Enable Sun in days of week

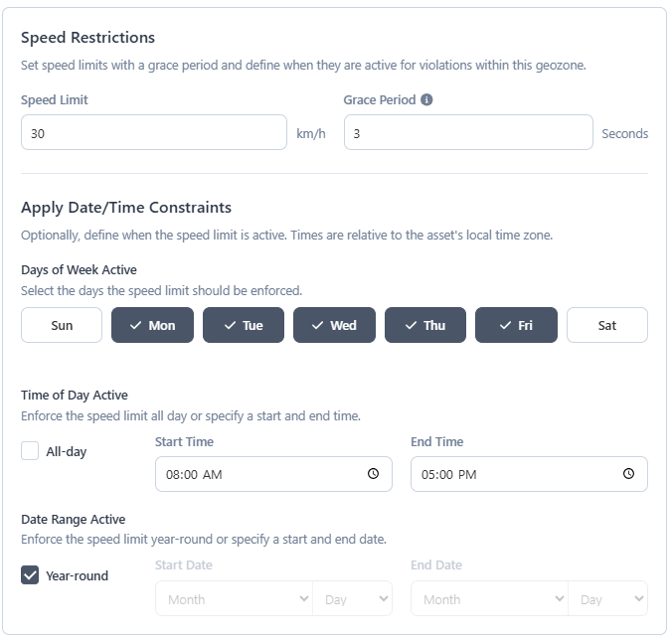click(62, 325)
